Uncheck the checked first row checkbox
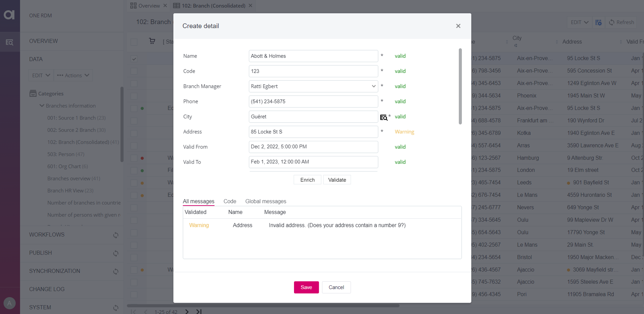Viewport: 644px width, 314px height. tap(134, 59)
